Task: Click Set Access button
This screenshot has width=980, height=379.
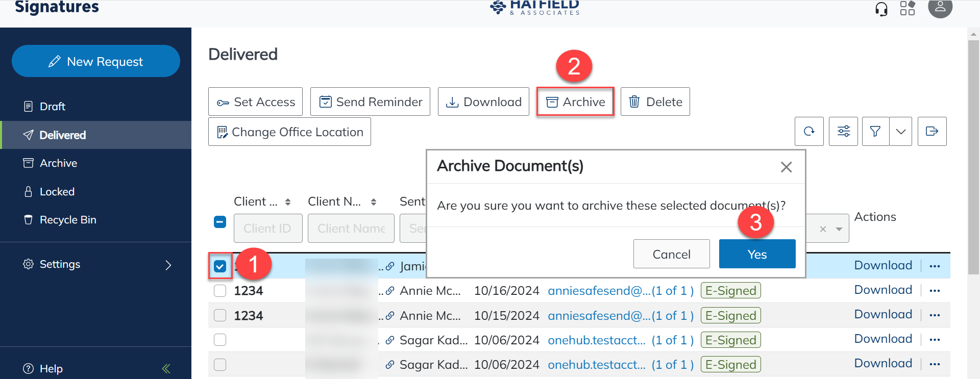Action: pos(255,102)
